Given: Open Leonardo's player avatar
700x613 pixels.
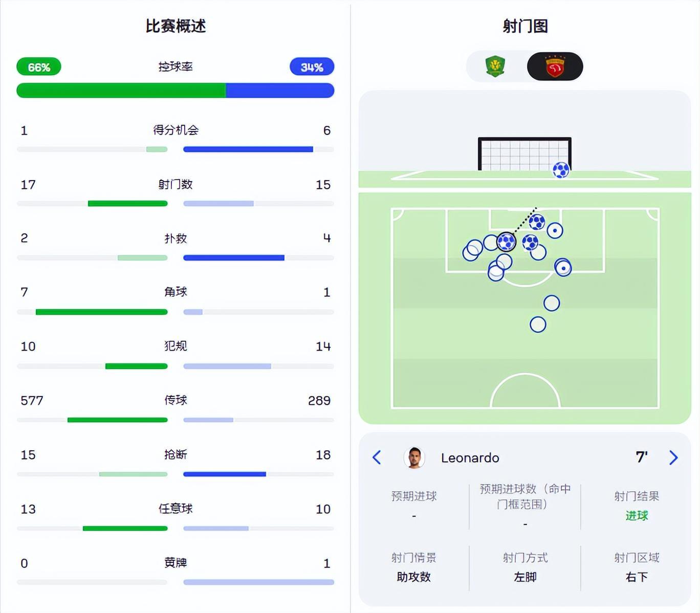Looking at the screenshot, I should coord(414,457).
